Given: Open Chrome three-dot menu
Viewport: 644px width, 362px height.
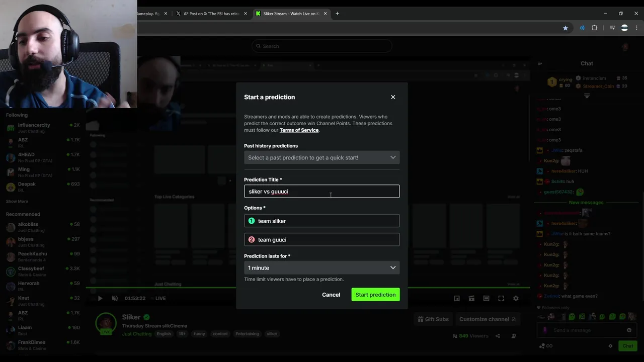Looking at the screenshot, I should [636, 28].
